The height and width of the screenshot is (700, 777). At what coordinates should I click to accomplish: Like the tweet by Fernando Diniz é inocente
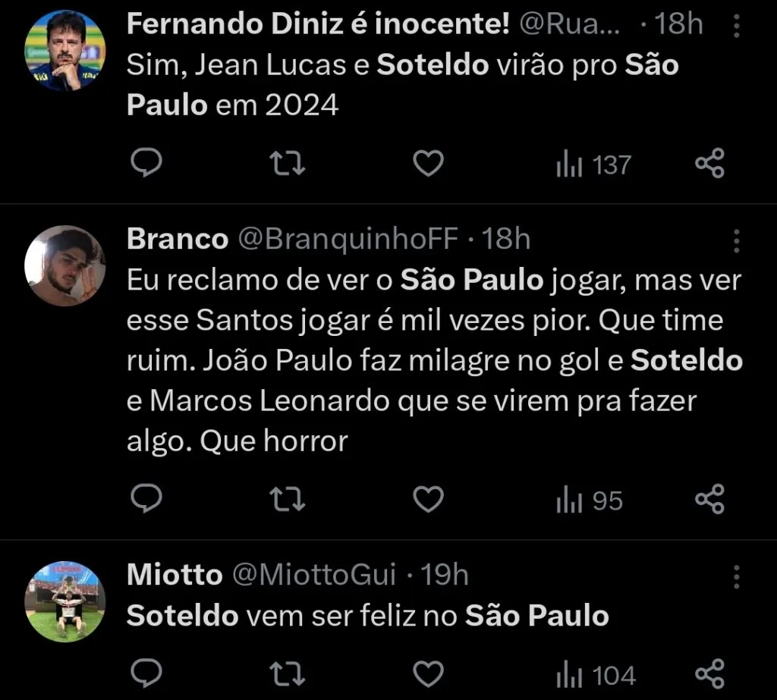429,163
